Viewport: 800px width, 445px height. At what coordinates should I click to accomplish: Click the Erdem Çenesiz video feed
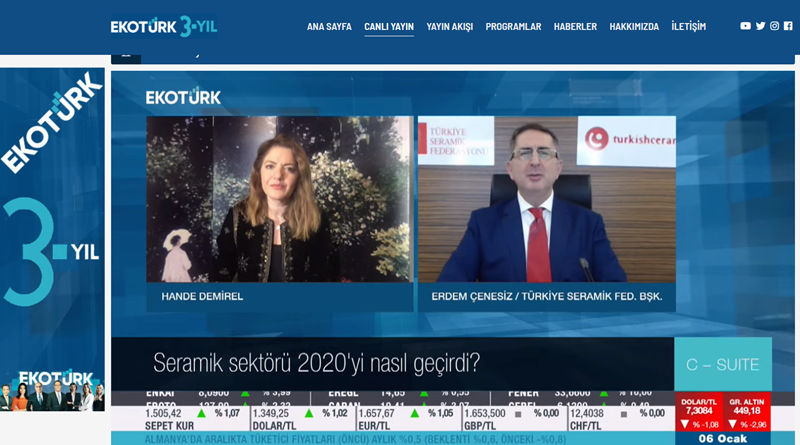coord(546,199)
